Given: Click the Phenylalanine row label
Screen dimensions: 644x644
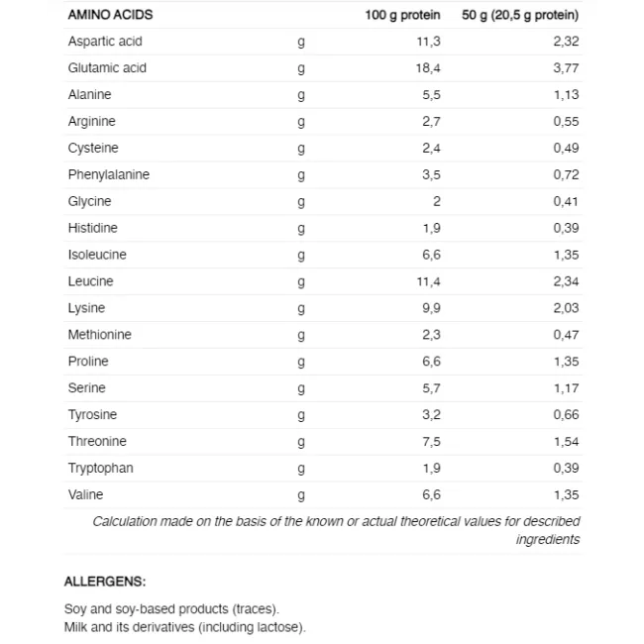Looking at the screenshot, I should coord(109,175).
